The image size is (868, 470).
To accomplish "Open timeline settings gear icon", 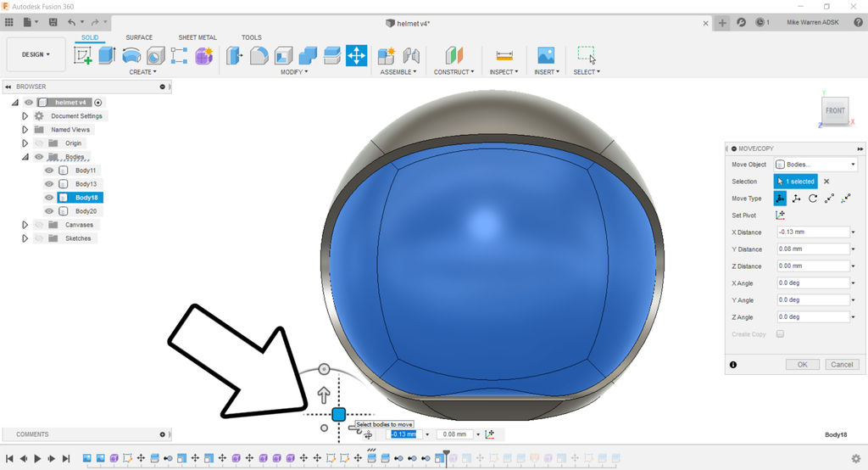I will (856, 458).
